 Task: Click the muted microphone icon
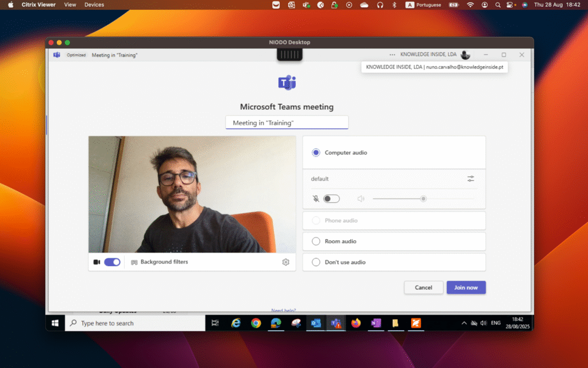coord(316,198)
